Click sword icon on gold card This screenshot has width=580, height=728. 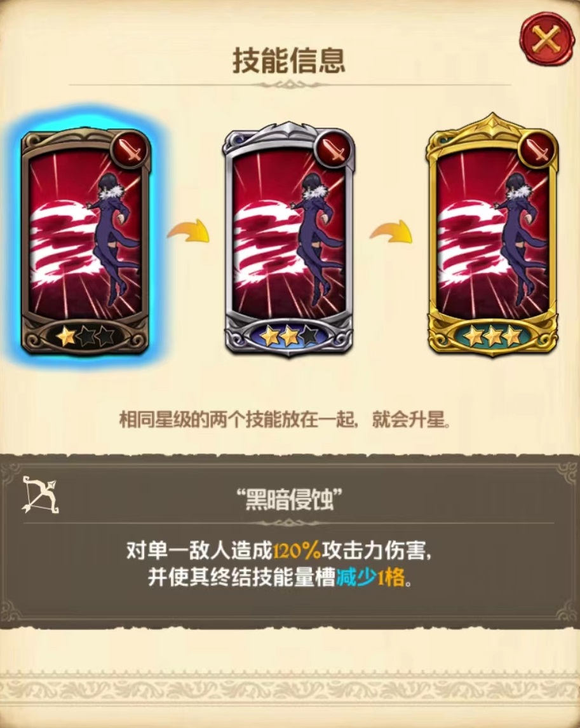[536, 149]
